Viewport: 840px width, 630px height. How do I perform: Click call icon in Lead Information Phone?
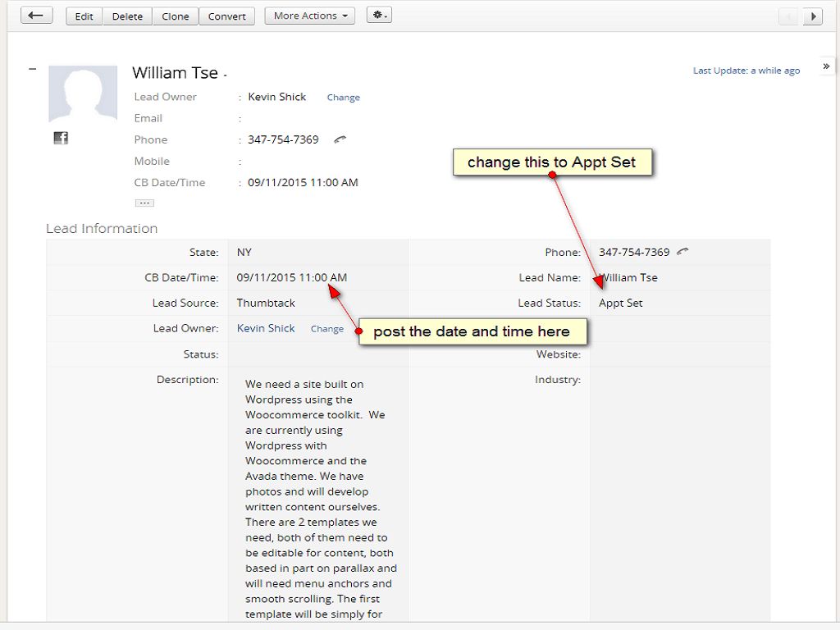(682, 251)
